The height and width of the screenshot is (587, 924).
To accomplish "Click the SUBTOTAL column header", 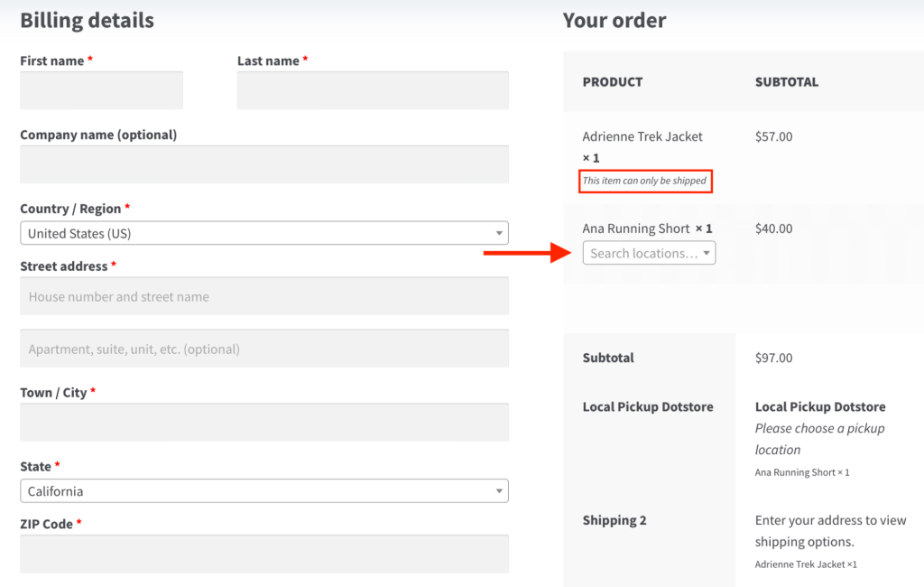I will point(787,82).
